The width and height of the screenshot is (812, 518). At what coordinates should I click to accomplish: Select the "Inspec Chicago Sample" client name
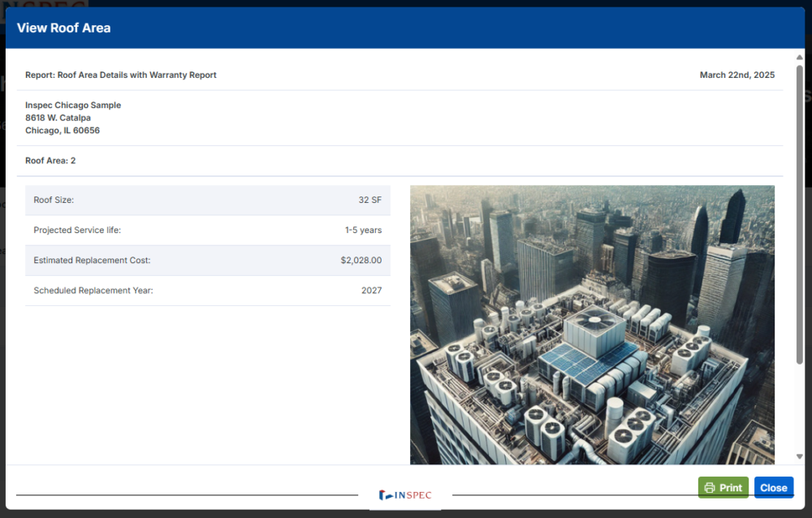pos(73,105)
